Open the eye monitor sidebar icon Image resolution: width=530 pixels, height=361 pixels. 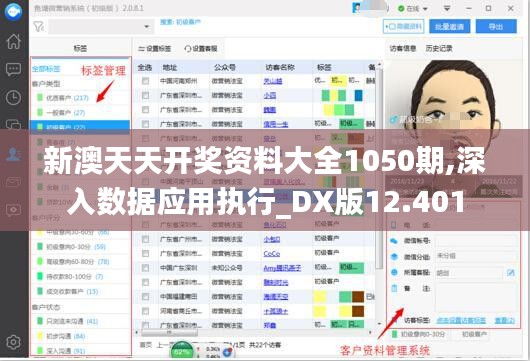click(14, 210)
